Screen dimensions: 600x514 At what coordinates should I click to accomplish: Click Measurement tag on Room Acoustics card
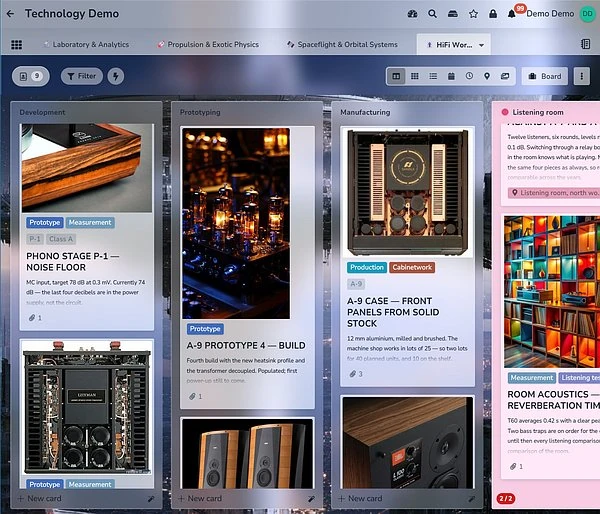tap(532, 378)
